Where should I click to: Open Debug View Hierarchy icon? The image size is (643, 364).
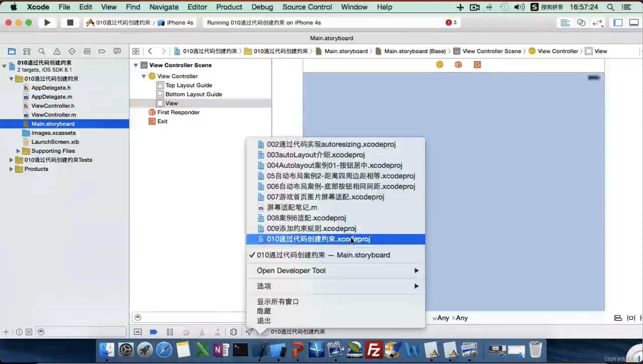pos(234,332)
